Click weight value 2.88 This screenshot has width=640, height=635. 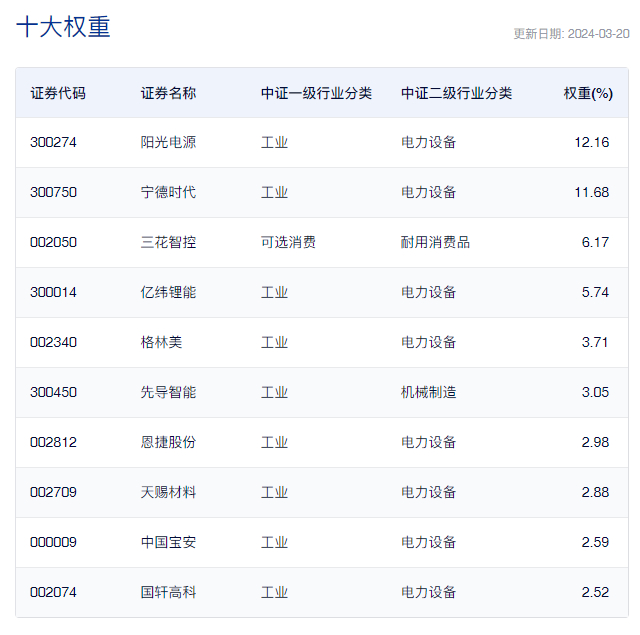596,492
